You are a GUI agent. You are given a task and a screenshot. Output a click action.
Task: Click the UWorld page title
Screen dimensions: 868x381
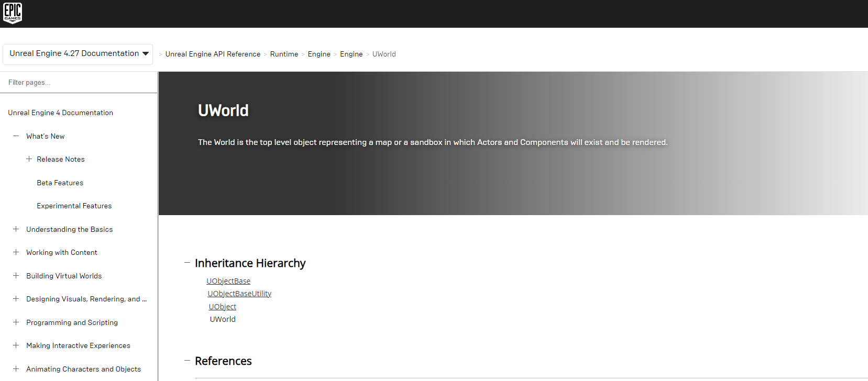click(223, 110)
